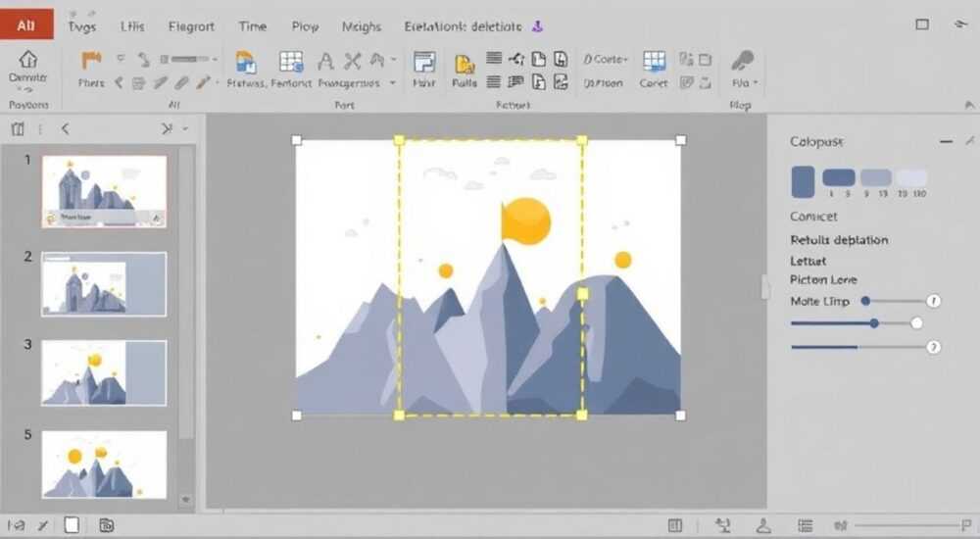Click the "Retults deplation" option
This screenshot has height=539, width=980.
(839, 240)
